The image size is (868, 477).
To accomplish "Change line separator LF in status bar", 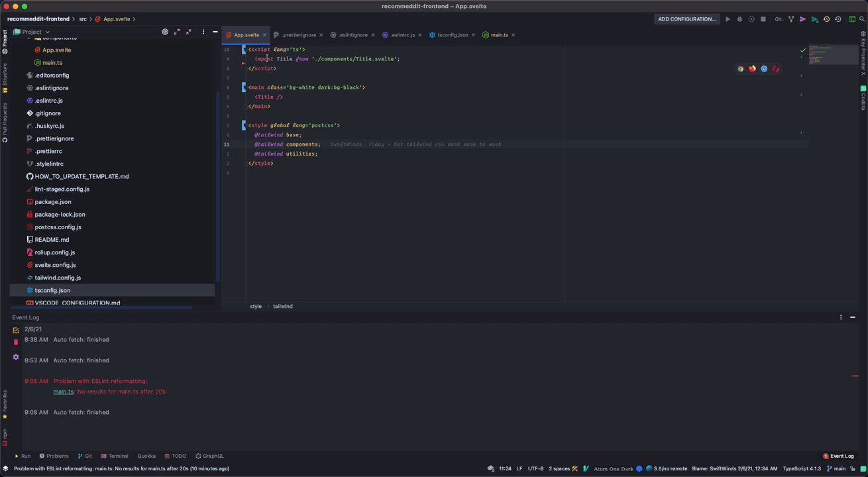I will pos(519,468).
